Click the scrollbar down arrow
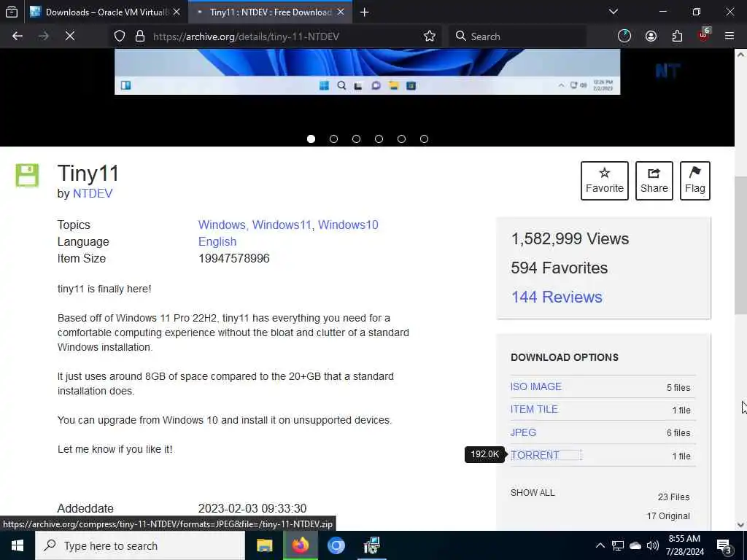Screen dimensions: 747x560 tap(740, 525)
